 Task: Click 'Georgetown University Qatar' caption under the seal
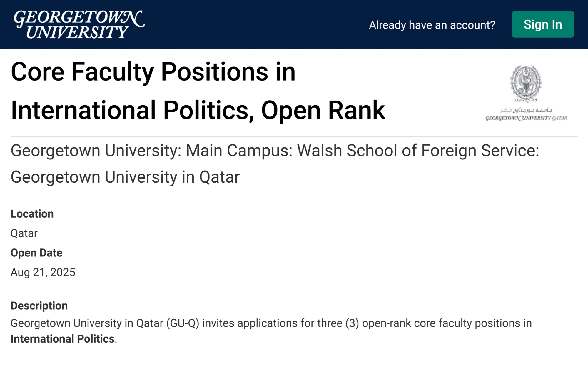pos(526,118)
